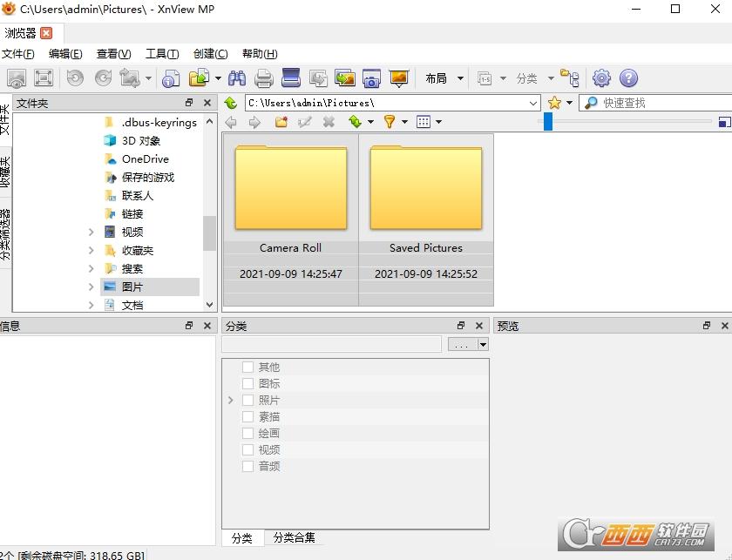This screenshot has height=560, width=732.
Task: Click the back navigation arrow
Action: click(x=231, y=122)
